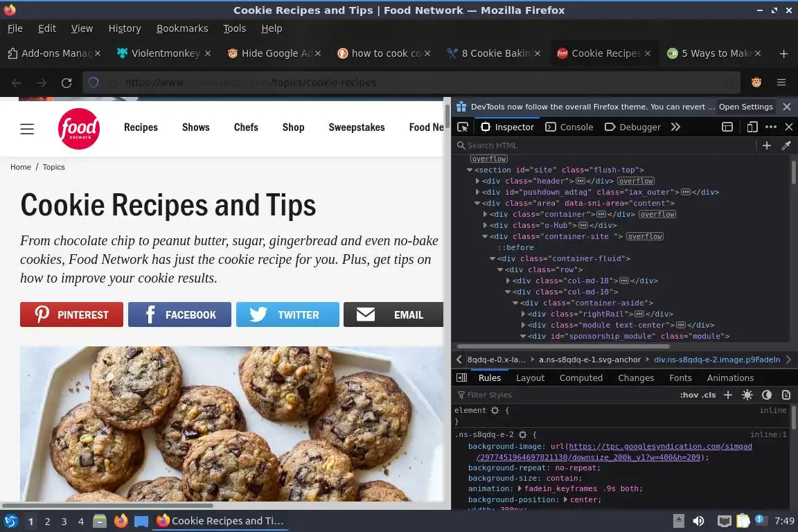The image size is (798, 532).
Task: Open the Tools menu
Action: point(235,28)
